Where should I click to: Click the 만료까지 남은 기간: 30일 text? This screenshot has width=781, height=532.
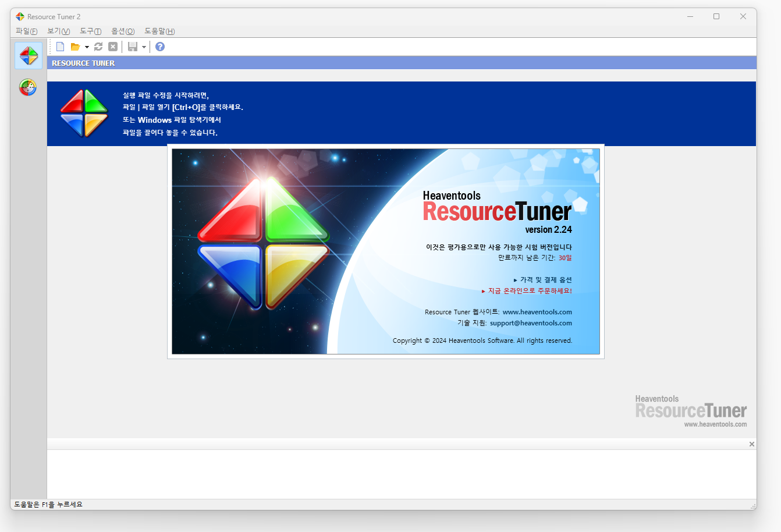click(x=535, y=258)
